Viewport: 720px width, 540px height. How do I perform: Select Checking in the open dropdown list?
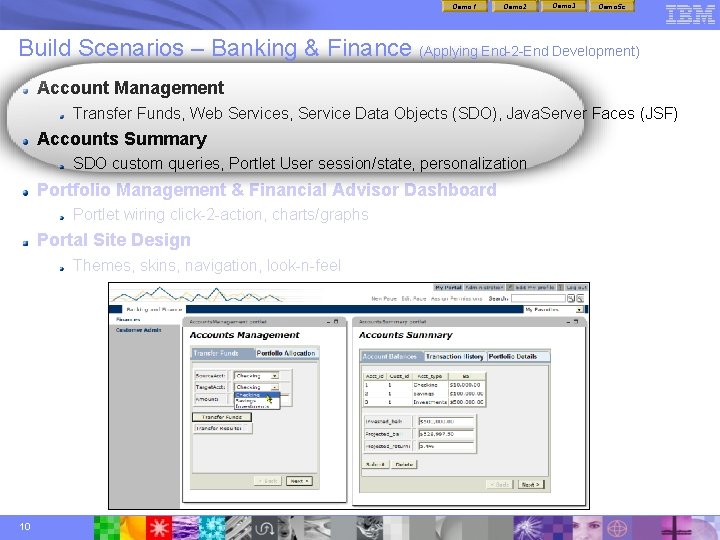257,395
